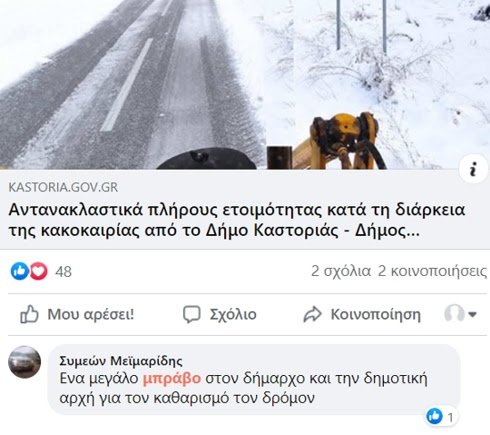Click the thumbs-up icon next to Μου αρέσει!
The image size is (490, 435).
(29, 314)
